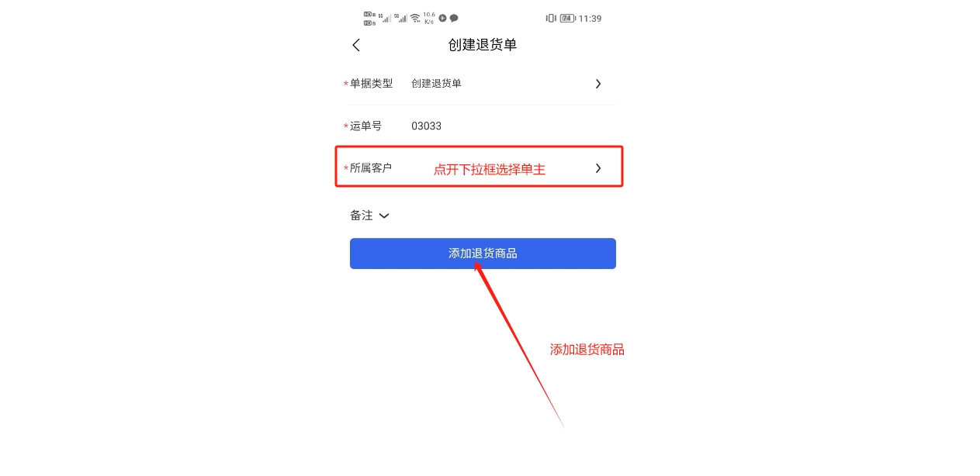The width and height of the screenshot is (980, 476).
Task: Tap the 添加退货商品 blue button
Action: (x=483, y=254)
